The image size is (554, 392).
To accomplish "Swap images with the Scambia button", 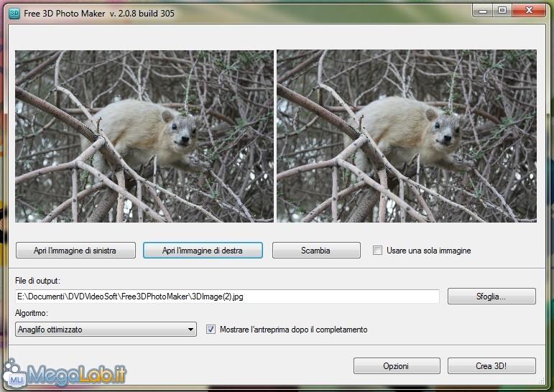I will [x=316, y=251].
